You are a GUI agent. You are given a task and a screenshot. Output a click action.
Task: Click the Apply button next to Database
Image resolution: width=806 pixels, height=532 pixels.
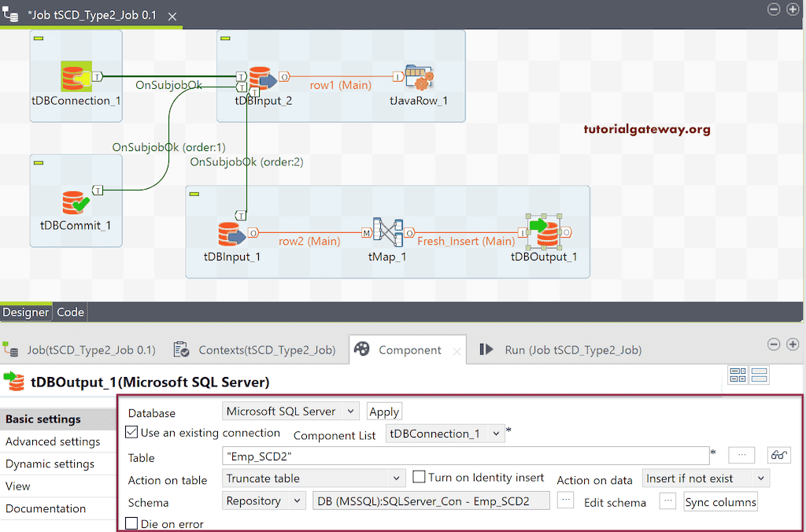click(x=384, y=411)
